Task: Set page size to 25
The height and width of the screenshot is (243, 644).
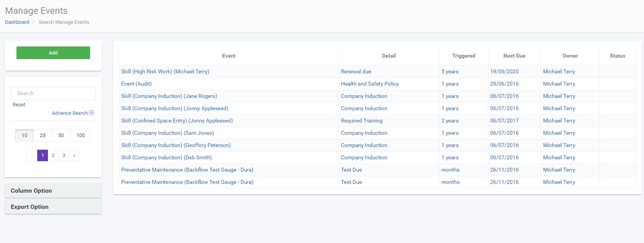Action: point(43,135)
